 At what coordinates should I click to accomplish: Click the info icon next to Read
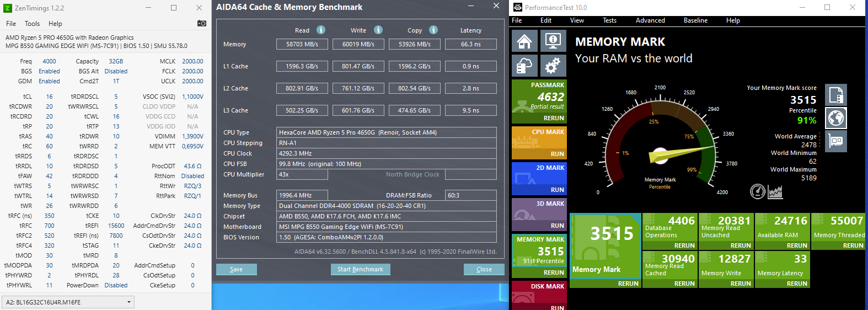pyautogui.click(x=321, y=30)
